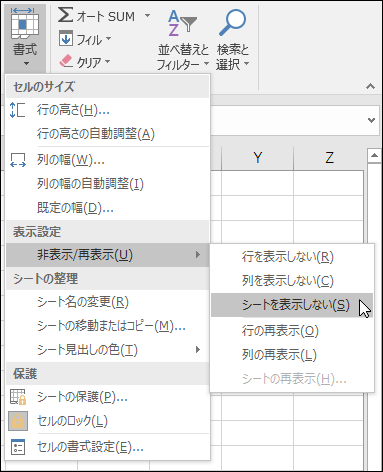The image size is (383, 472).
Task: Expand the formula bar chevron
Action: point(371,120)
